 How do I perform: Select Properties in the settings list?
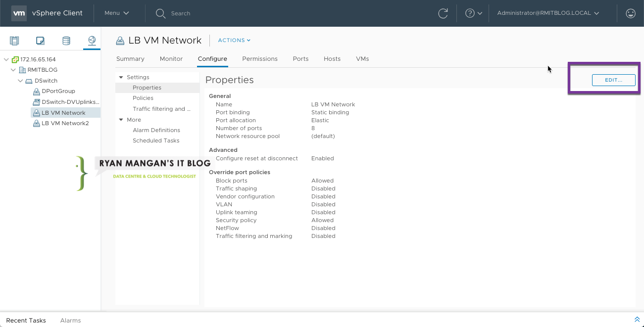pos(157,88)
